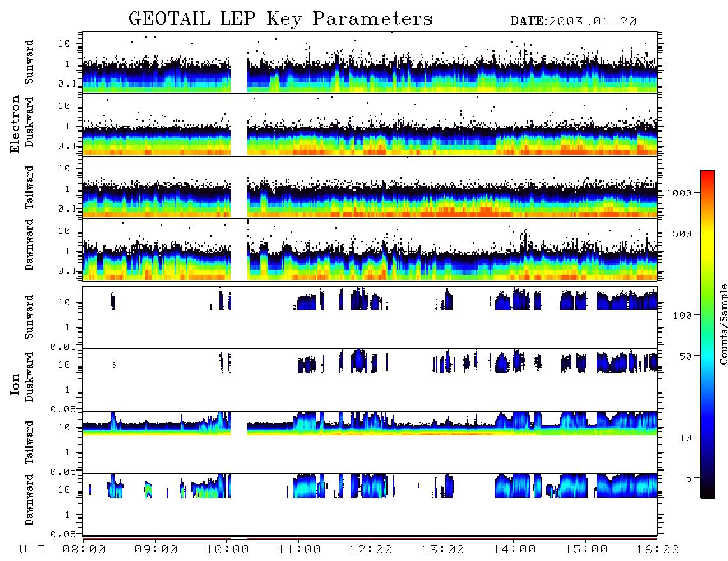Click the Electron Dawnward spectrogram panel
Screen dimensions: 728x561
(x=370, y=249)
